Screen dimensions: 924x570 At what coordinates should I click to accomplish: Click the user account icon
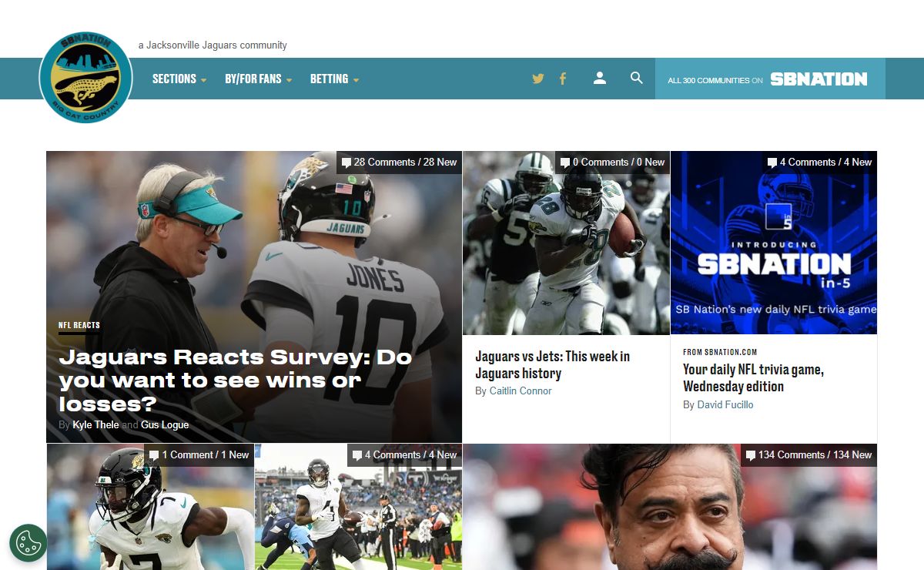tap(600, 78)
